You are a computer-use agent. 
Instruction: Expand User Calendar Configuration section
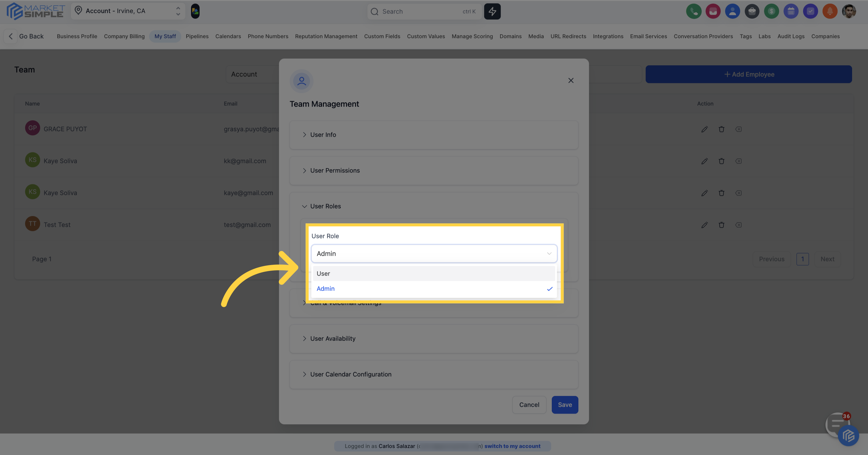(x=350, y=374)
